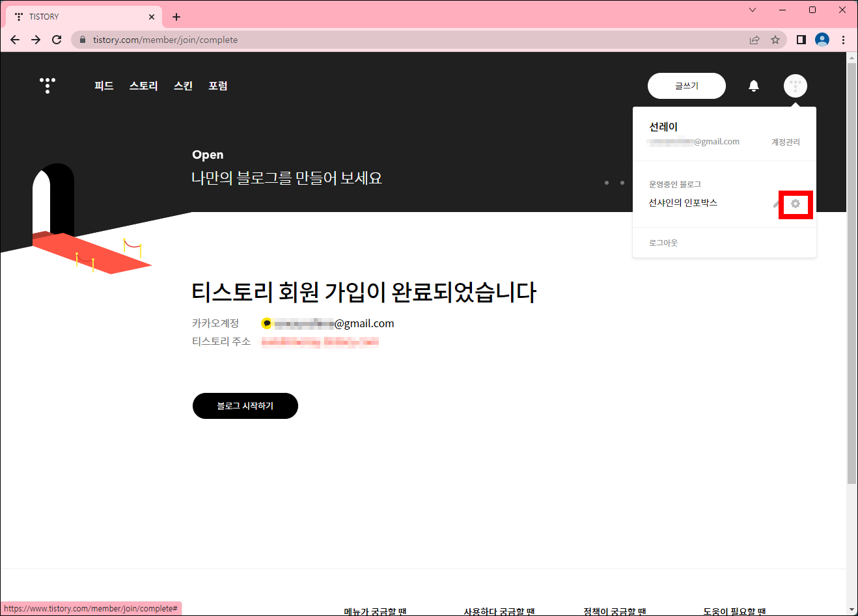Select 선샤인의 인포박스 blog
This screenshot has width=858, height=616.
click(683, 203)
